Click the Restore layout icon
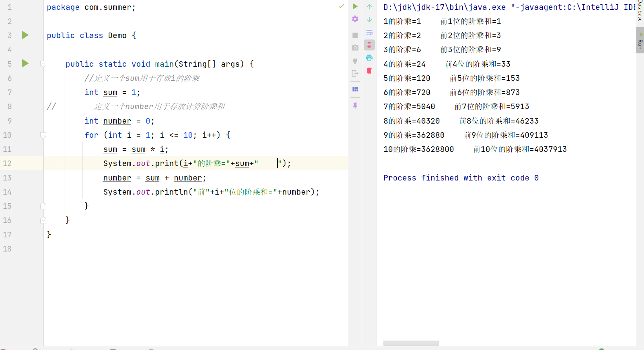Viewport: 644px width, 350px height. [355, 89]
